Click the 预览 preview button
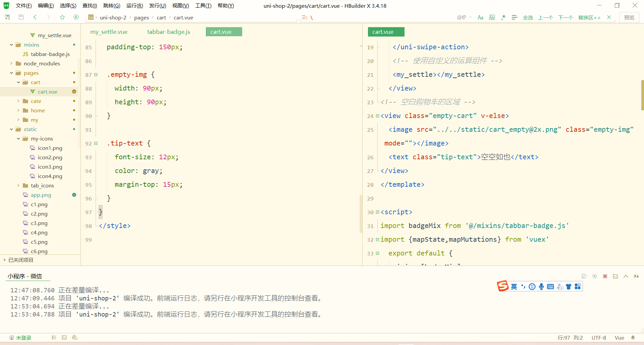This screenshot has height=345, width=644. pos(629,17)
